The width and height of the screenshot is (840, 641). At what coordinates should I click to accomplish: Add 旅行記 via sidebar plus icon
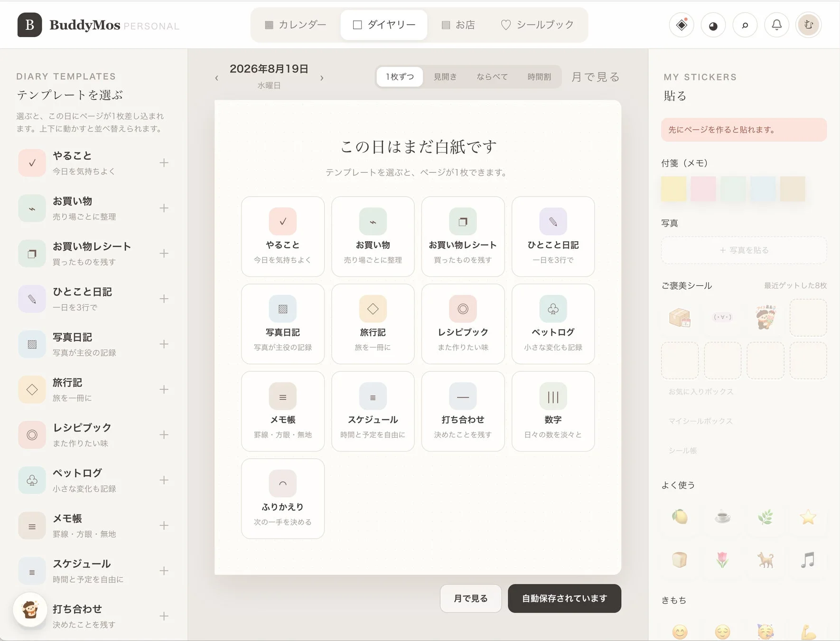coord(164,389)
